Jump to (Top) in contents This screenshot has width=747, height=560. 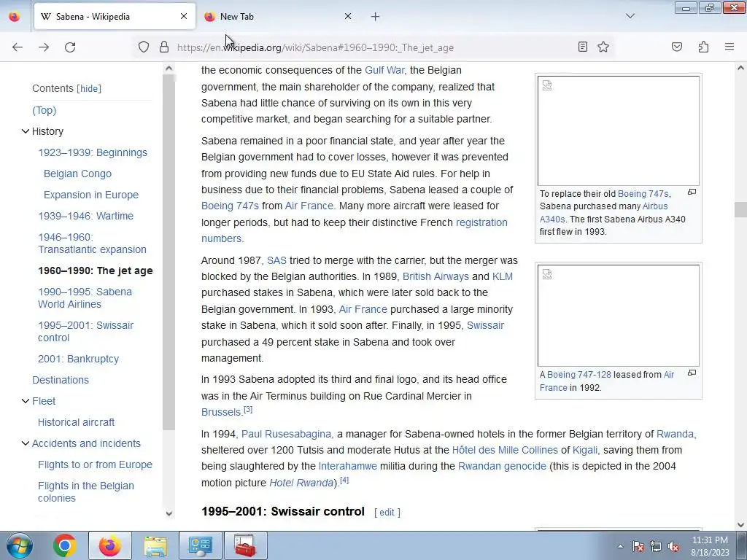pyautogui.click(x=44, y=110)
